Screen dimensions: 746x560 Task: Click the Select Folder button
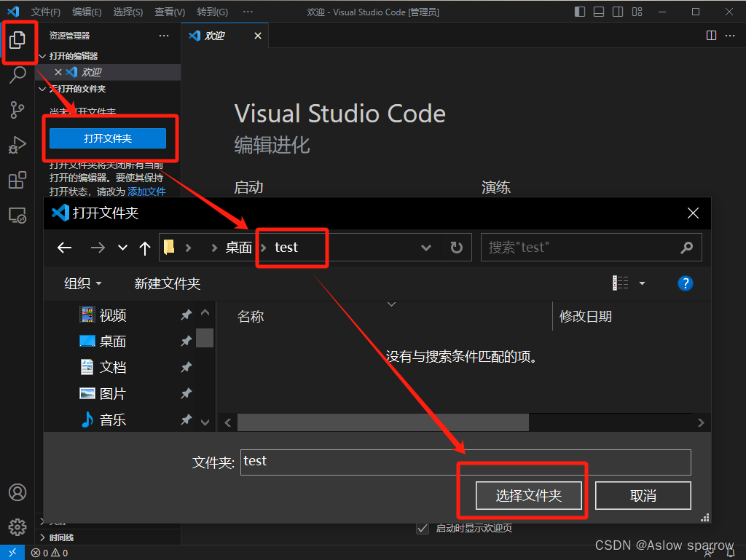(x=529, y=495)
